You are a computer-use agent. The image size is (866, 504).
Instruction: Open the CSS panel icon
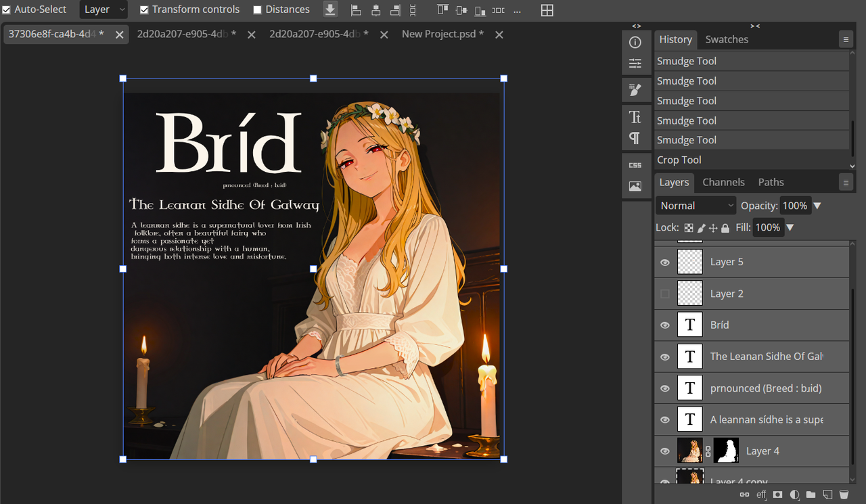point(635,165)
